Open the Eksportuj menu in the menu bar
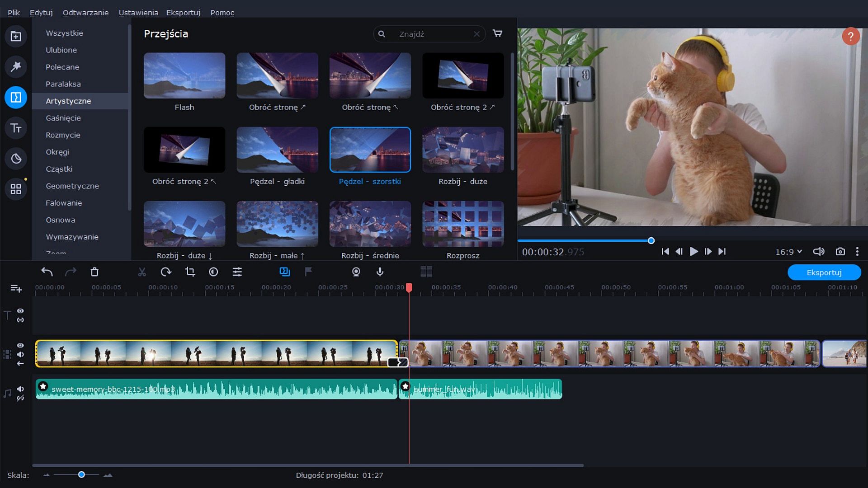The width and height of the screenshot is (868, 488). click(183, 13)
